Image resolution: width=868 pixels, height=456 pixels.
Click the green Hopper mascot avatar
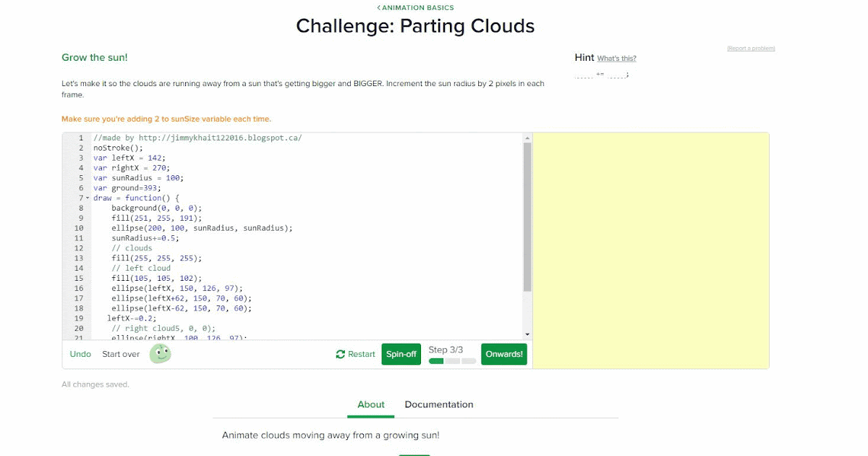point(160,354)
